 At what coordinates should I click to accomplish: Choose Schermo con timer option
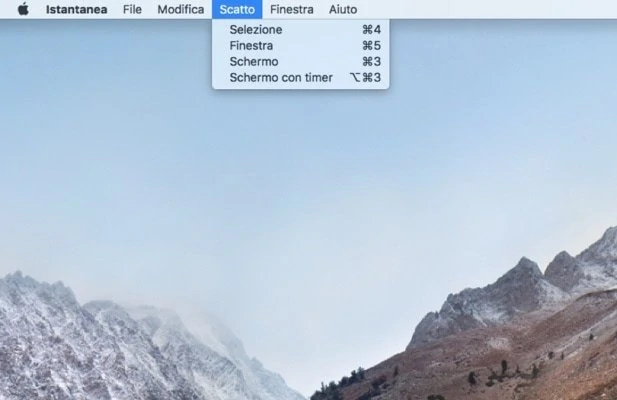point(301,77)
